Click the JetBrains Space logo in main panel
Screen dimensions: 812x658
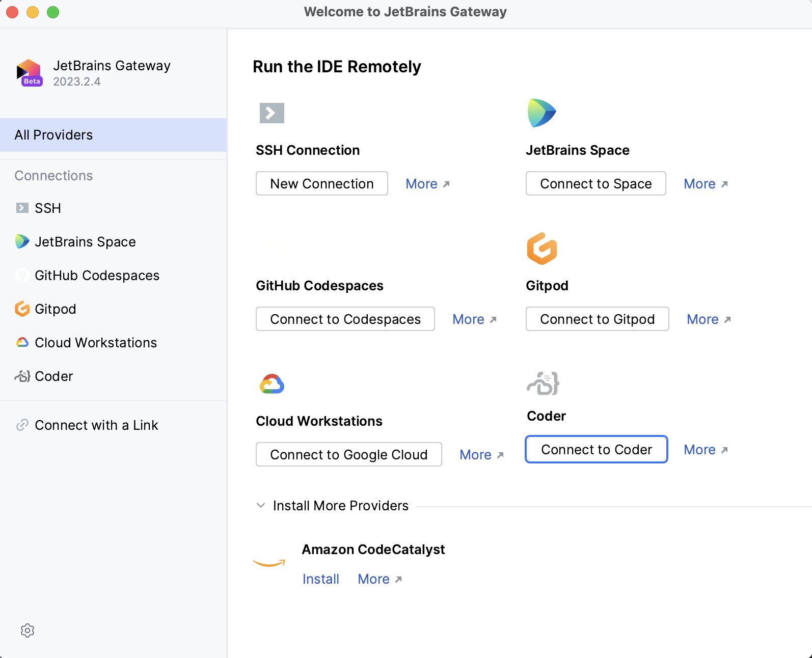[542, 113]
